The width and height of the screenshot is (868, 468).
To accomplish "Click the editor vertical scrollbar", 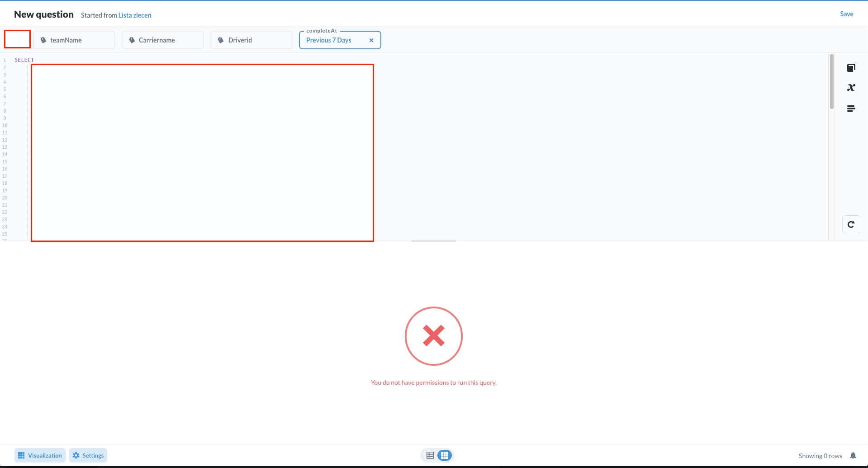I will pyautogui.click(x=831, y=81).
